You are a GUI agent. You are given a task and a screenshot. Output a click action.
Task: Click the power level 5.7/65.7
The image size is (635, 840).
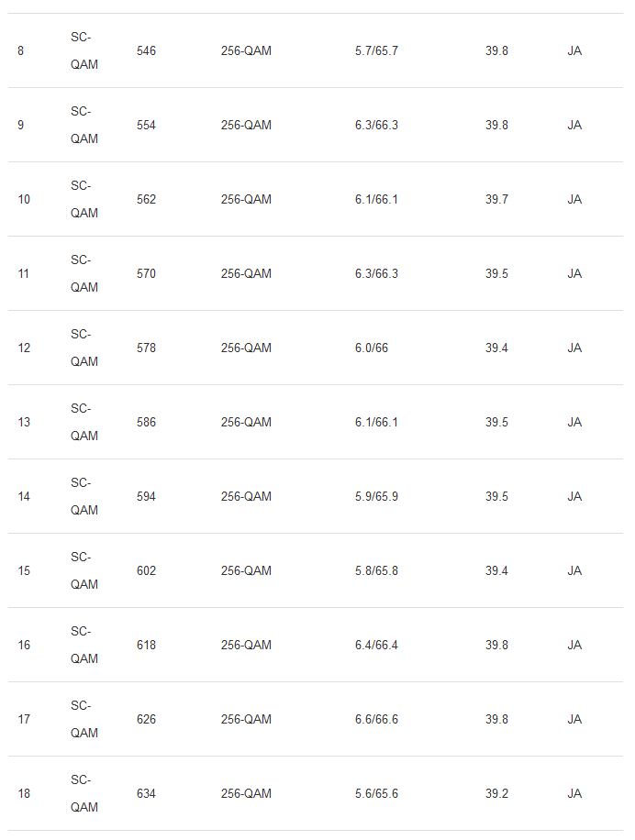point(376,50)
